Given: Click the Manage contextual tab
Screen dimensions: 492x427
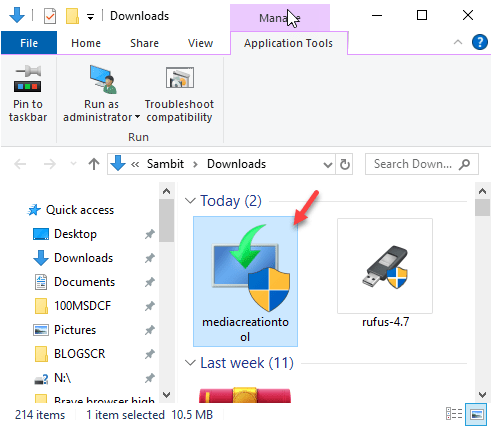Looking at the screenshot, I should point(280,17).
